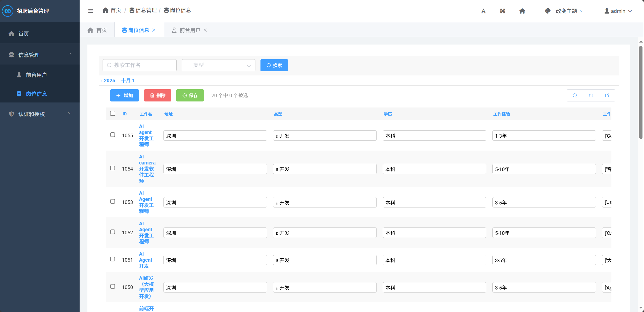Click the hamburger menu collapse icon
The height and width of the screenshot is (312, 644).
[90, 11]
